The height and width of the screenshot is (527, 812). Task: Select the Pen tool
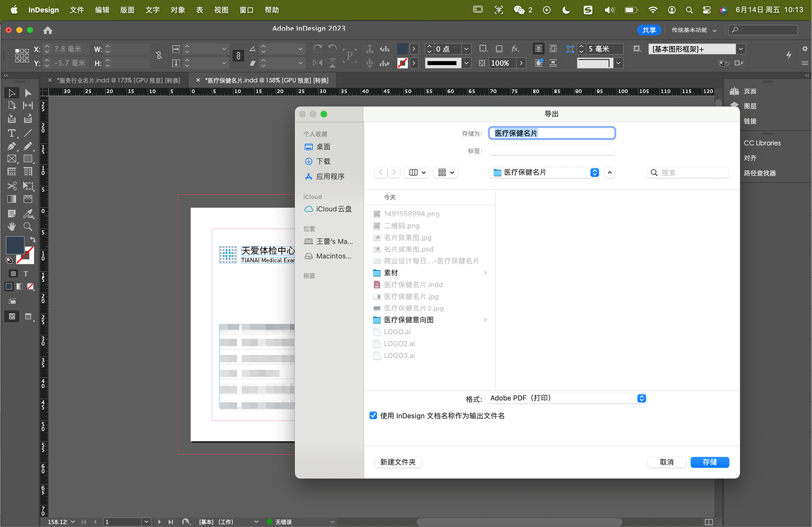click(11, 146)
